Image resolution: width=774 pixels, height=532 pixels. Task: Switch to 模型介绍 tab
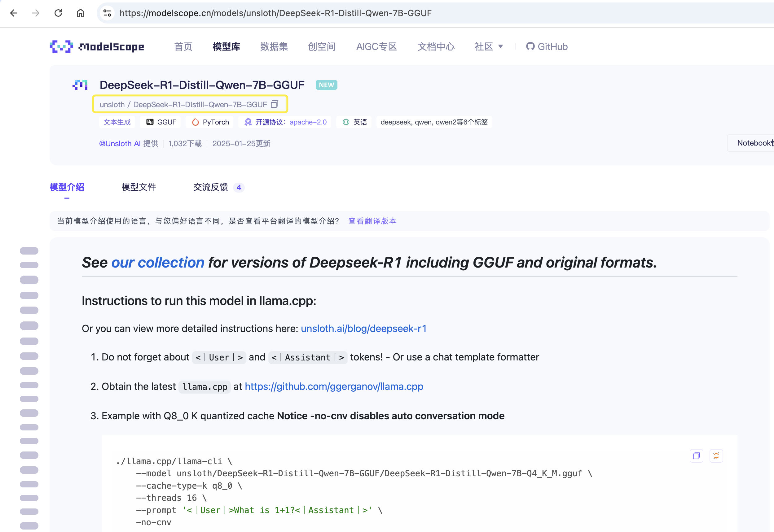[x=67, y=187]
